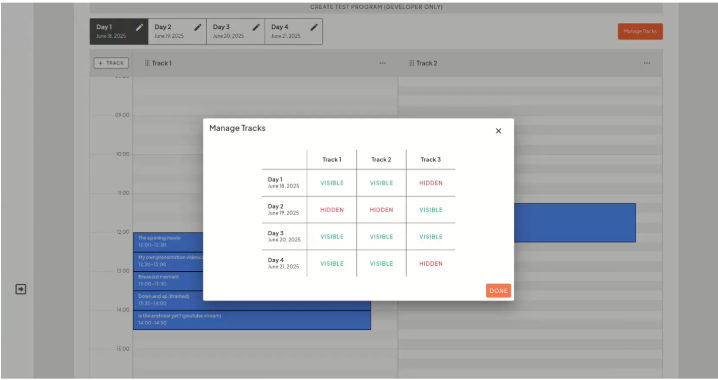Click the sidebar expand arrow icon
The image size is (718, 380).
(x=21, y=289)
